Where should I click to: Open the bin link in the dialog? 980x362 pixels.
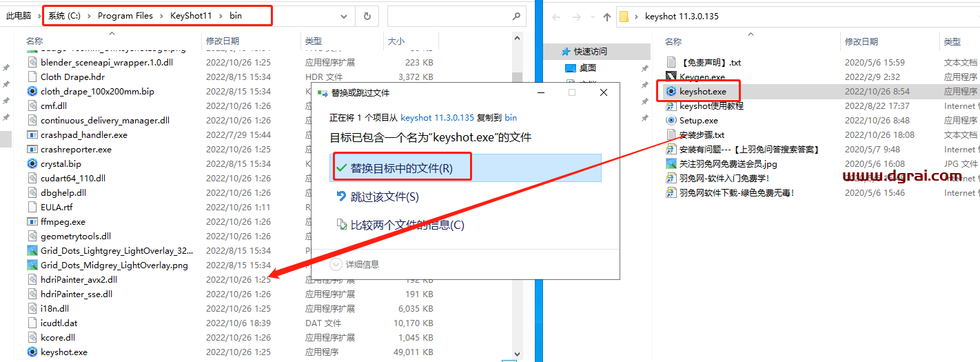(x=511, y=118)
